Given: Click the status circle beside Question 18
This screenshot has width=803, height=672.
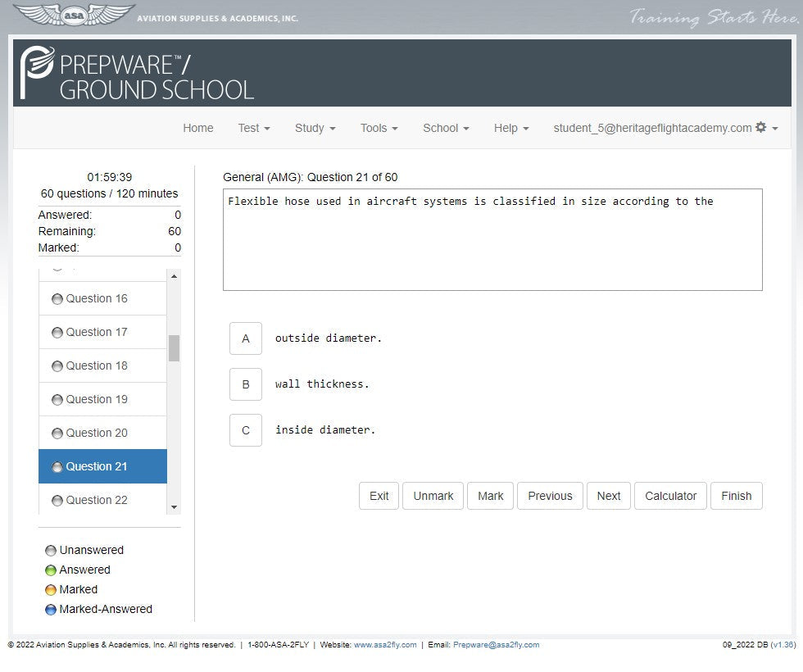Looking at the screenshot, I should [x=57, y=366].
